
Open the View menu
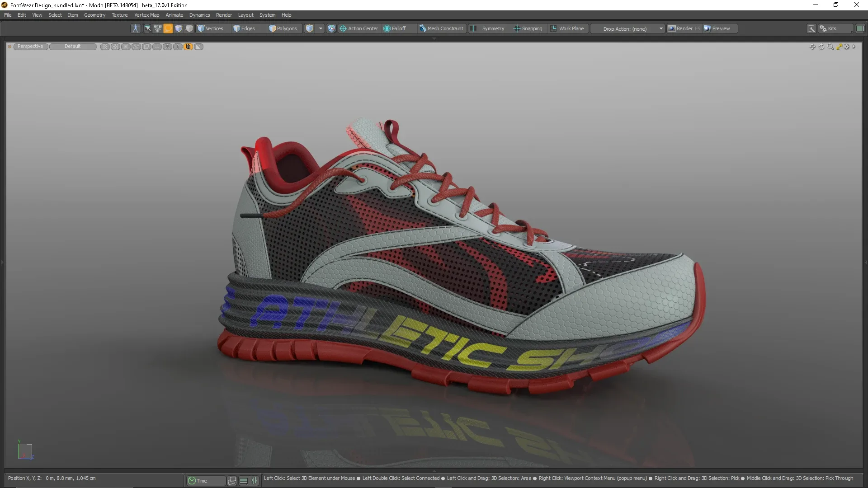tap(37, 15)
